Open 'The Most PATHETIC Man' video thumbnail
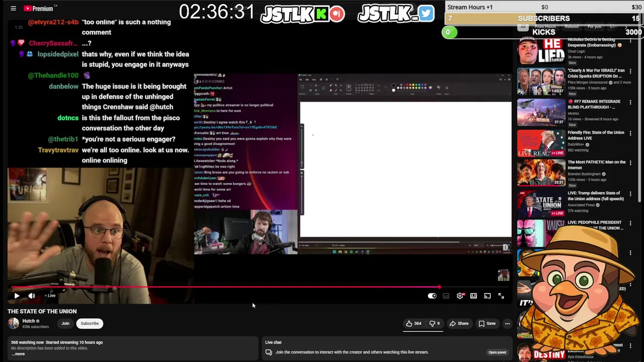The height and width of the screenshot is (362, 644). pos(541,173)
